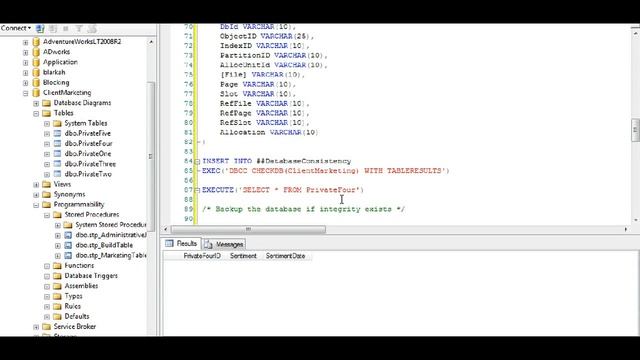Expand the Functions folder
Viewport: 640px width, 360px height.
[47, 266]
